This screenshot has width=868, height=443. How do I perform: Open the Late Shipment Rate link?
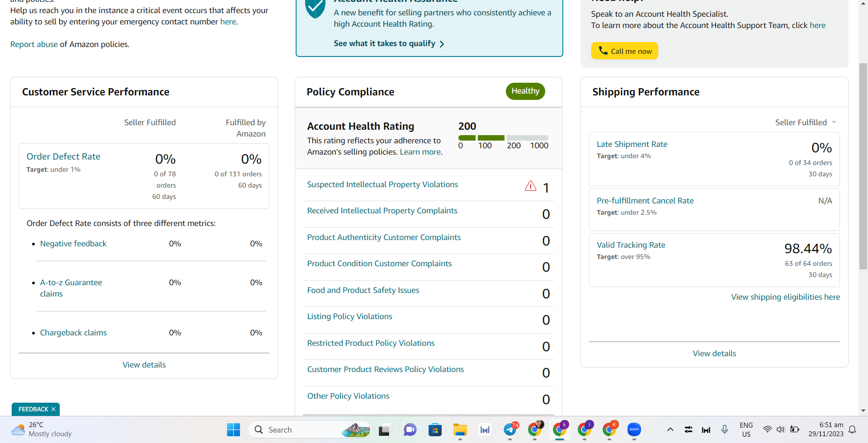point(632,144)
